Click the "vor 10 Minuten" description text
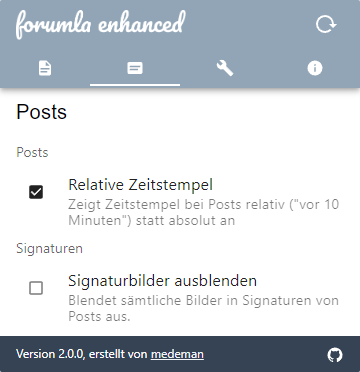 (203, 212)
